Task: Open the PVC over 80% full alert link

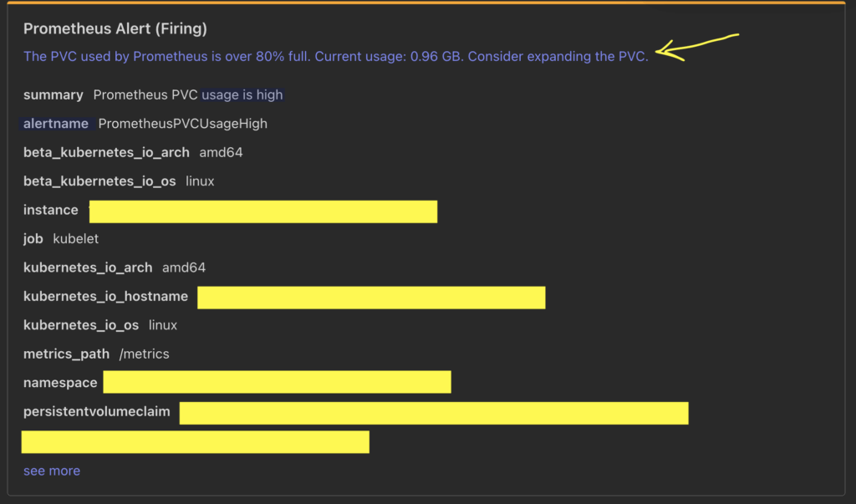Action: (x=336, y=56)
